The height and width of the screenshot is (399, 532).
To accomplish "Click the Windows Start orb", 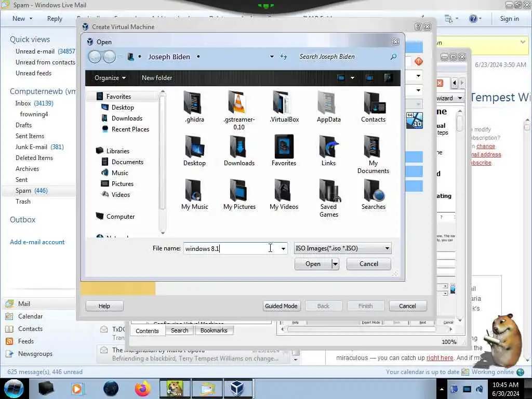I will click(x=14, y=389).
